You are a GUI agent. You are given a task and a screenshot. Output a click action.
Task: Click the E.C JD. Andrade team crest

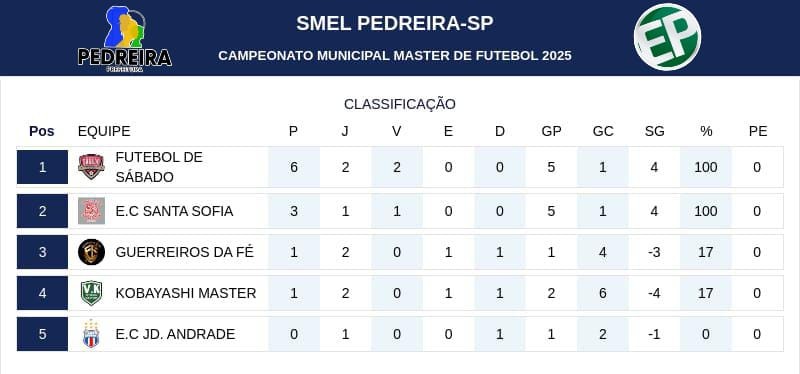coord(91,334)
